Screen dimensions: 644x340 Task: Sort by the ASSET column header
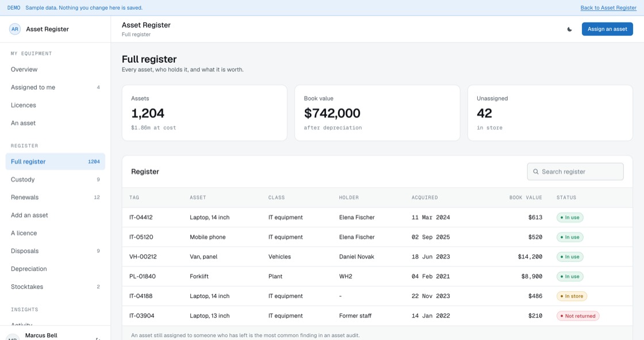coord(198,198)
